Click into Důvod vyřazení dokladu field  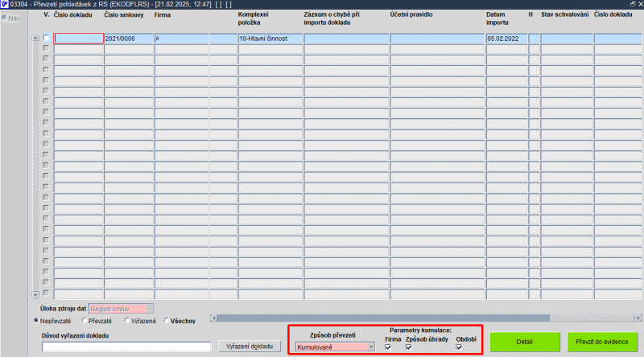click(126, 347)
